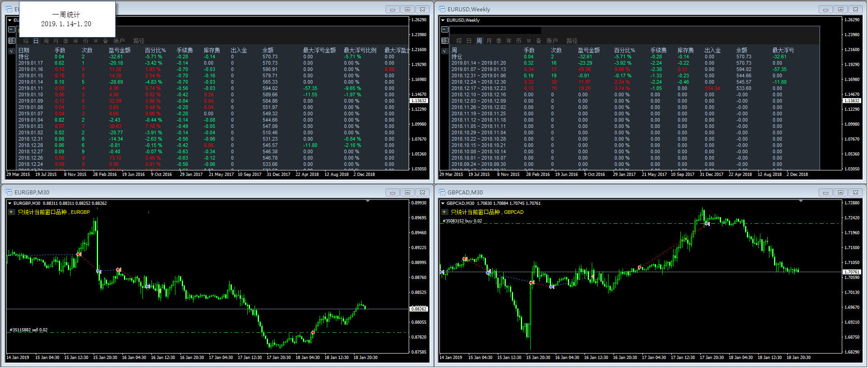Viewport: 868px width, 368px height.
Task: Click the 0.88262 current price label in EURGBP chart
Action: (x=419, y=309)
